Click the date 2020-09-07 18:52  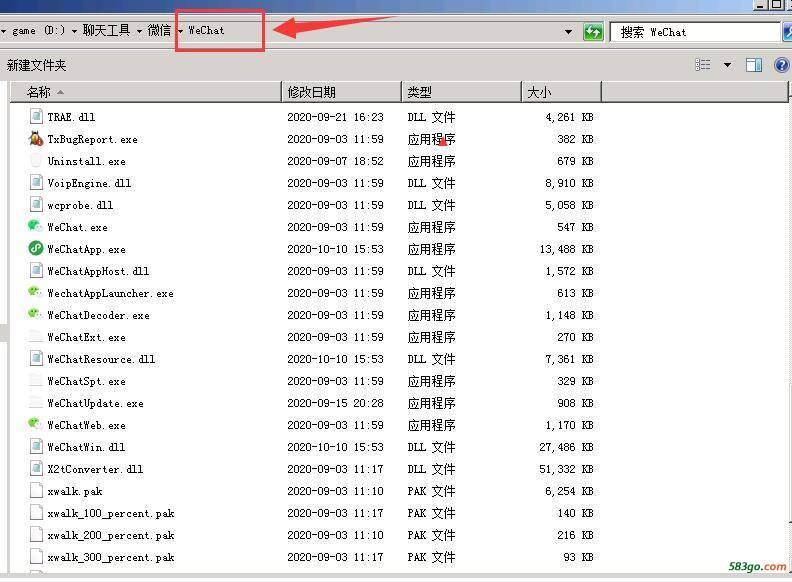point(335,161)
